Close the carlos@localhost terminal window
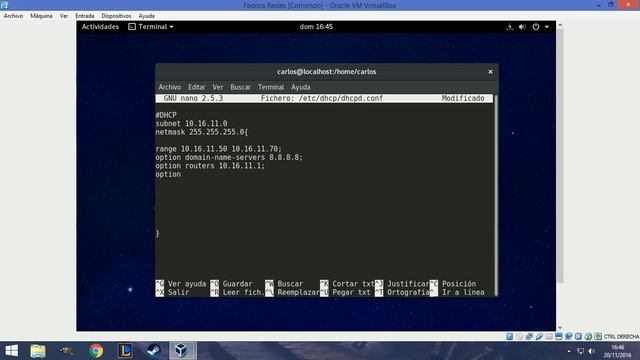Screen dimensions: 640x360 point(490,72)
